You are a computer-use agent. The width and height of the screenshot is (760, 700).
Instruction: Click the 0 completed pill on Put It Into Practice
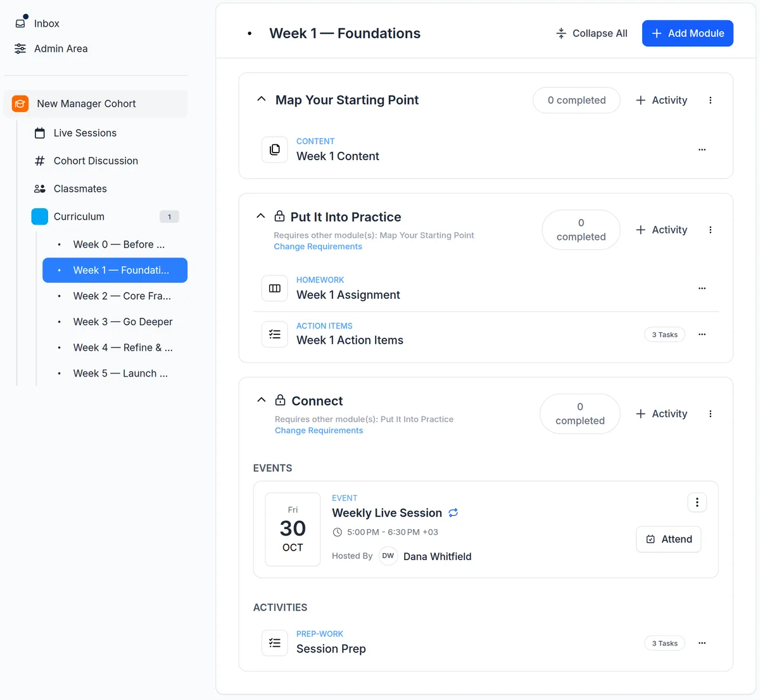pyautogui.click(x=581, y=230)
